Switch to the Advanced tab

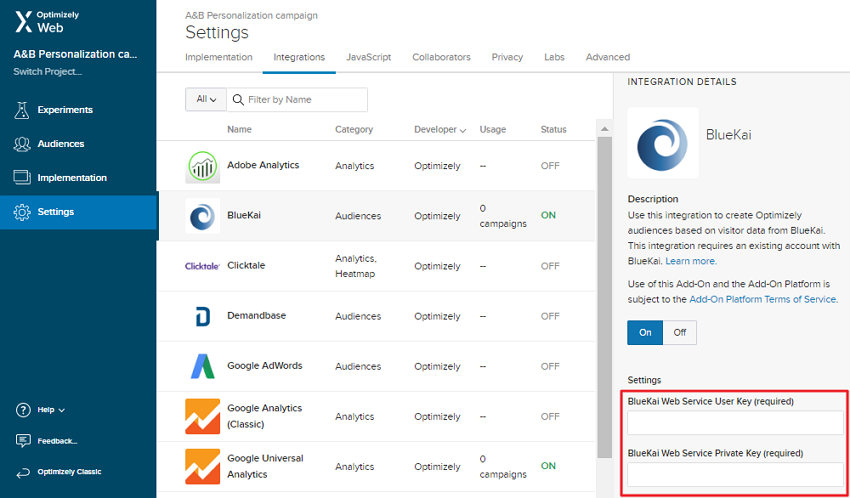608,57
